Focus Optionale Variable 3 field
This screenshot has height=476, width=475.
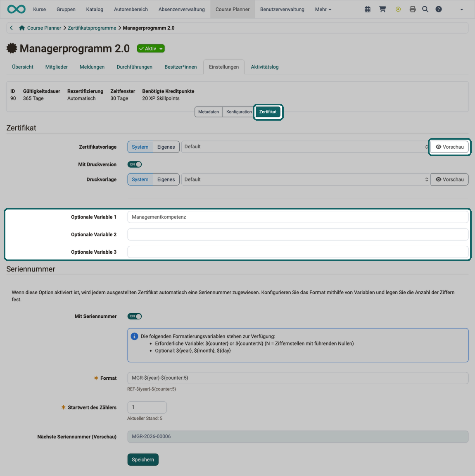click(x=298, y=252)
